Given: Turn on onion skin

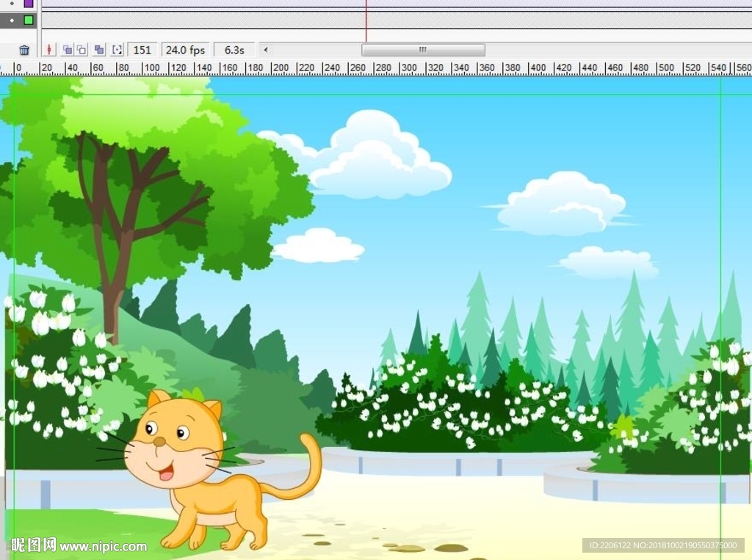Looking at the screenshot, I should tap(68, 50).
